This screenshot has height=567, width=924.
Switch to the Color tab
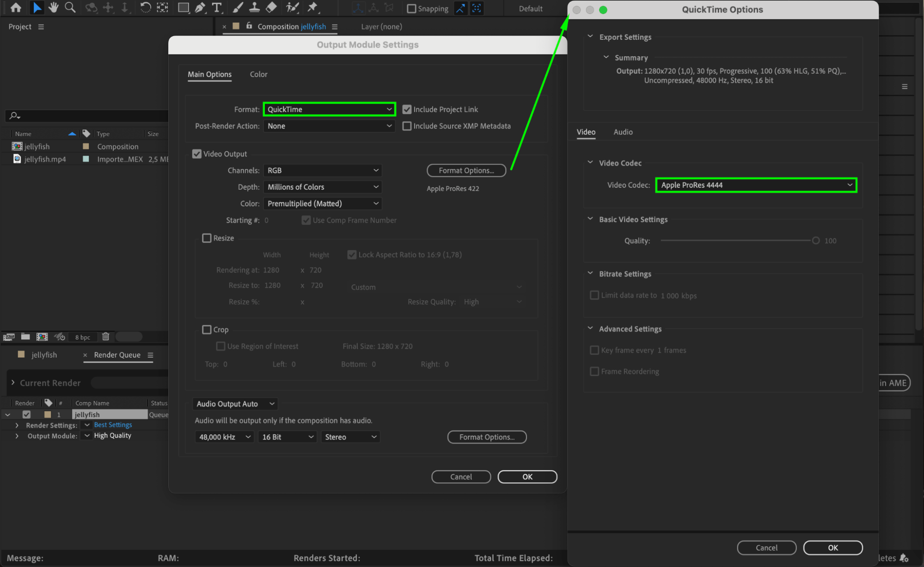(258, 74)
